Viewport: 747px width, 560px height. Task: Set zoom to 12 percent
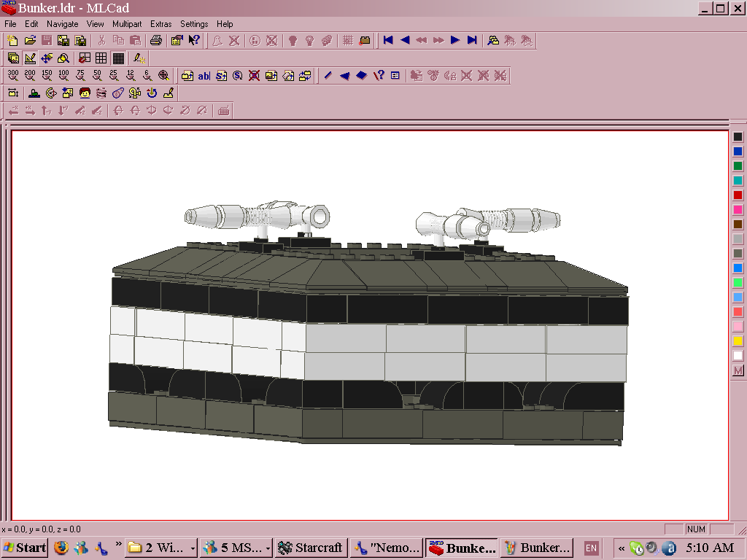(x=131, y=75)
